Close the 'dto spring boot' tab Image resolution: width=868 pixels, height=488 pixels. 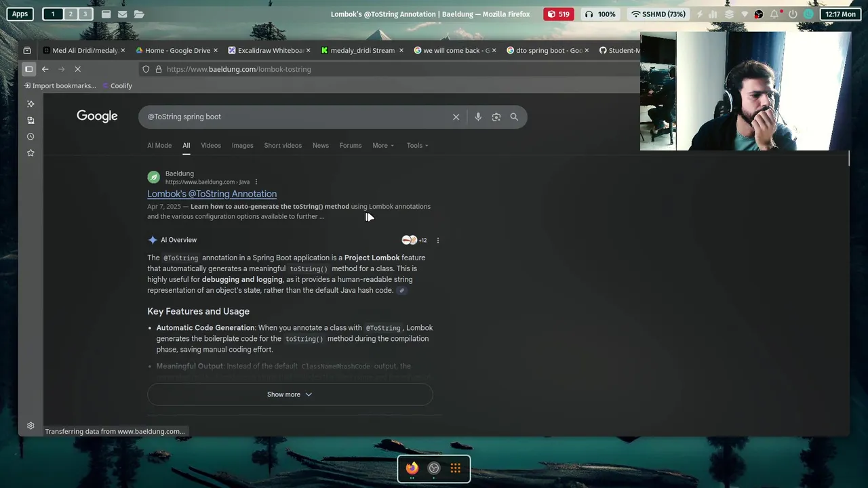pyautogui.click(x=587, y=50)
